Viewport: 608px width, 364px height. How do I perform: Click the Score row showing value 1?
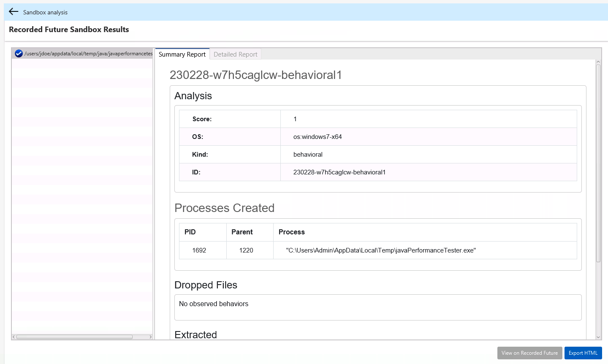pos(378,119)
